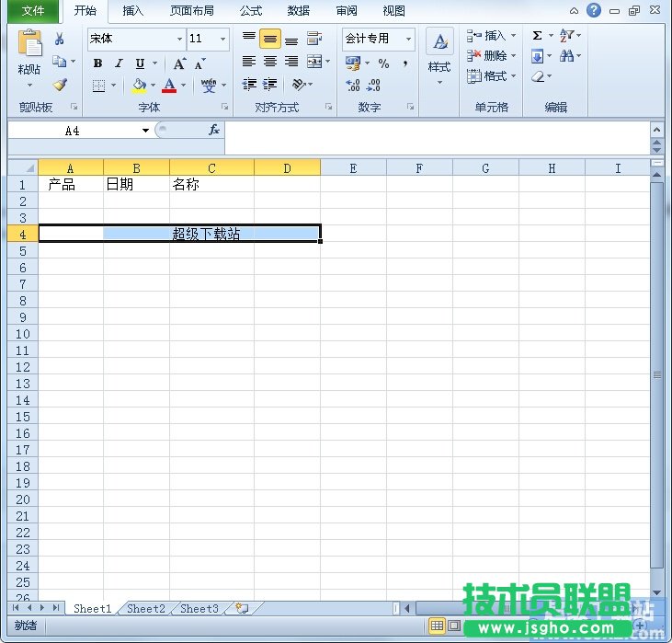Click the Copy icon
672x643 pixels.
[59, 62]
